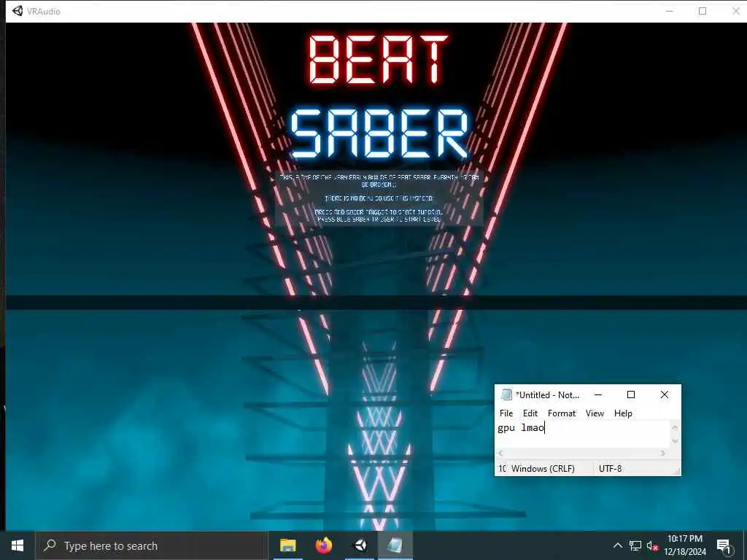The image size is (747, 560).
Task: Close the VRAudio window
Action: (735, 11)
